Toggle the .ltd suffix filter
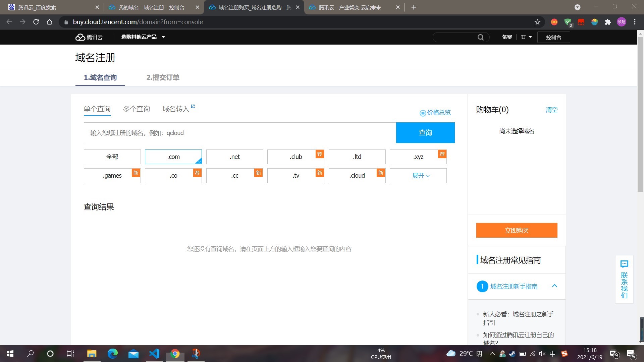 (x=357, y=157)
